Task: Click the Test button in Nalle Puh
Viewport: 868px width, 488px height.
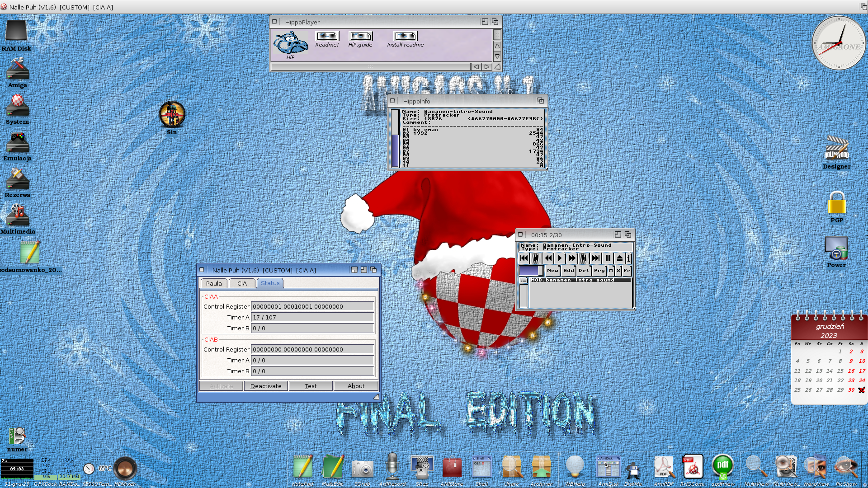Action: pos(311,386)
